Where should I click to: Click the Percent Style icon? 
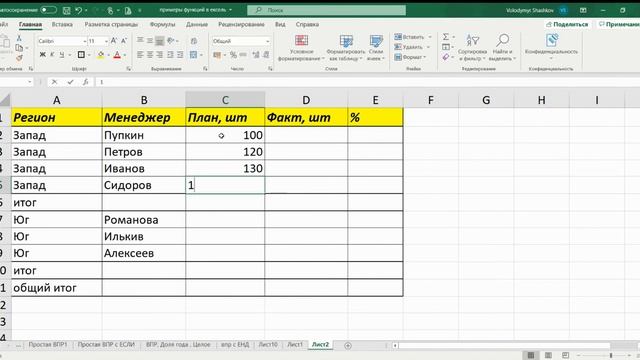click(233, 55)
